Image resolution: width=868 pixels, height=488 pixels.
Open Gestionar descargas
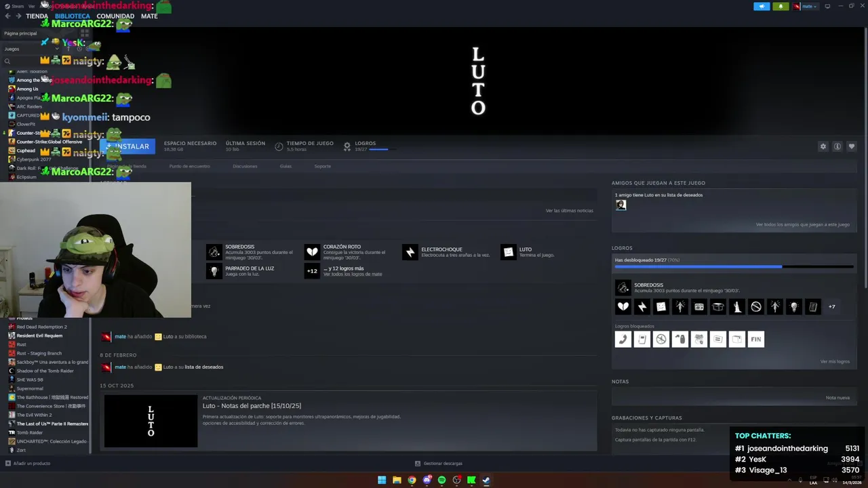(x=439, y=464)
